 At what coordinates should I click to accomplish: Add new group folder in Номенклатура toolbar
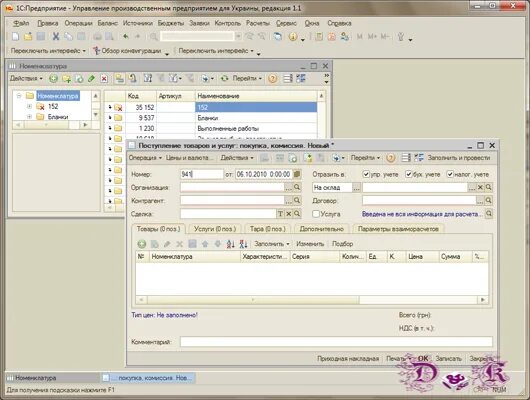(66, 79)
